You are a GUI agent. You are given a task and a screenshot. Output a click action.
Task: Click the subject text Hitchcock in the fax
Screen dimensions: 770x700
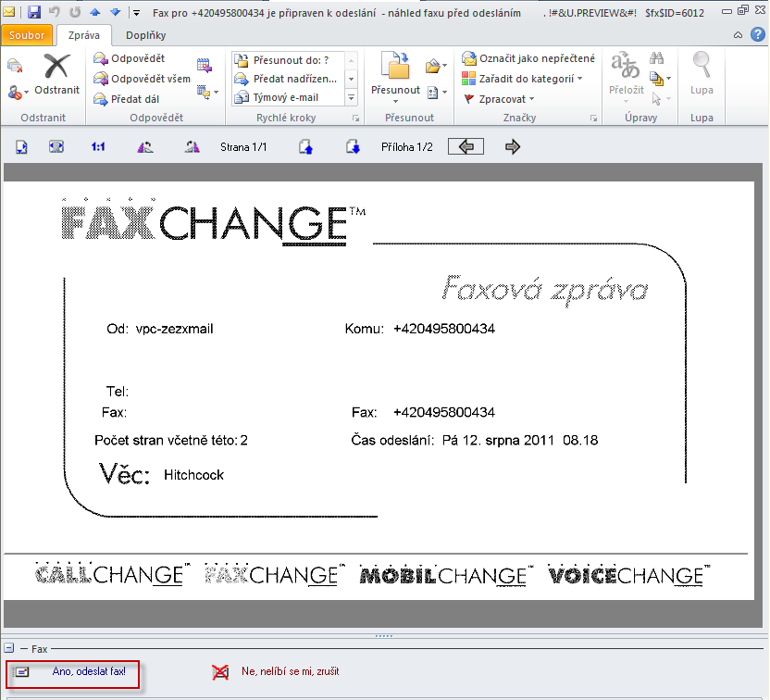point(194,475)
